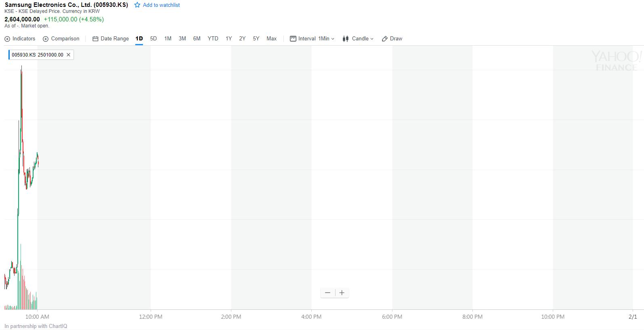Expand the Candle chart type dropdown

pos(363,39)
